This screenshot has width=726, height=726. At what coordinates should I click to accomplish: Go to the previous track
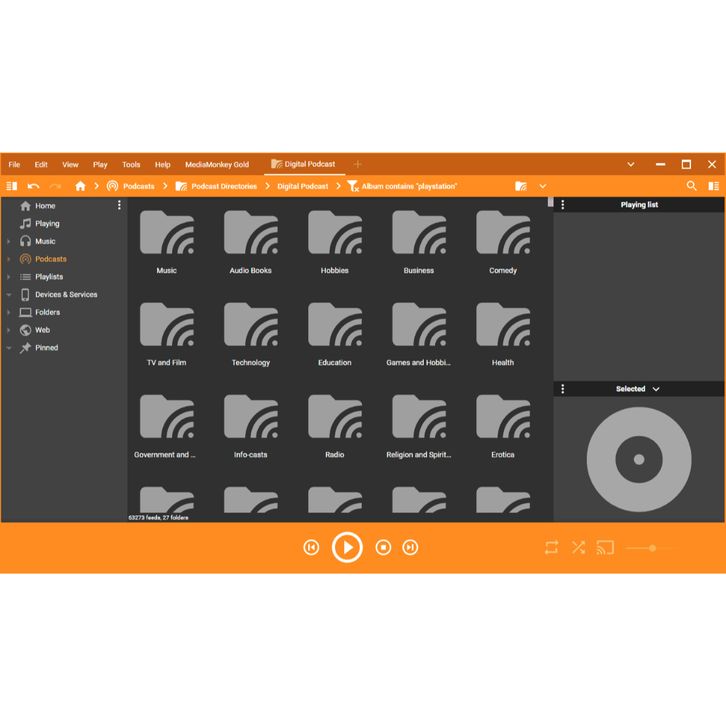click(x=311, y=547)
